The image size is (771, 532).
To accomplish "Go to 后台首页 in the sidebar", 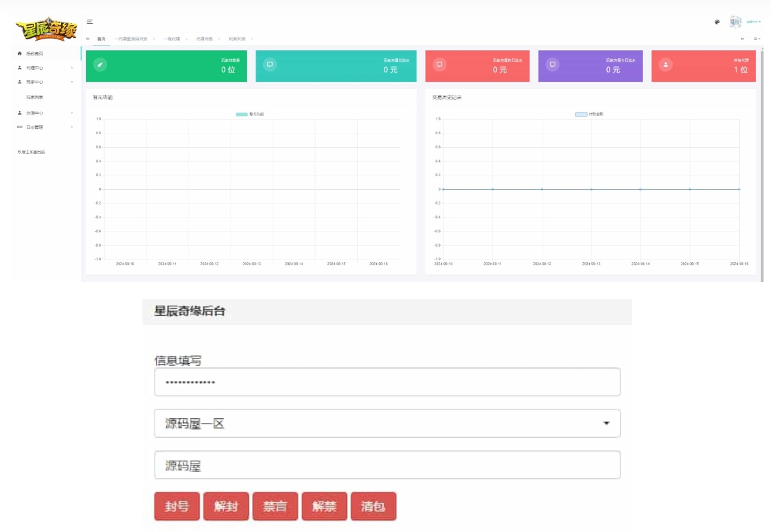I will [x=34, y=54].
